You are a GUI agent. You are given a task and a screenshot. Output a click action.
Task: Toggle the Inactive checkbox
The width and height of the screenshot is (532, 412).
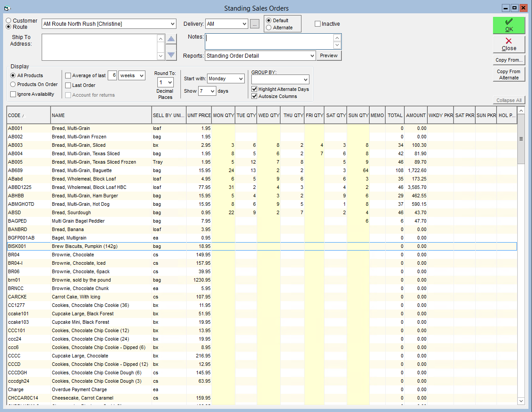click(x=317, y=24)
